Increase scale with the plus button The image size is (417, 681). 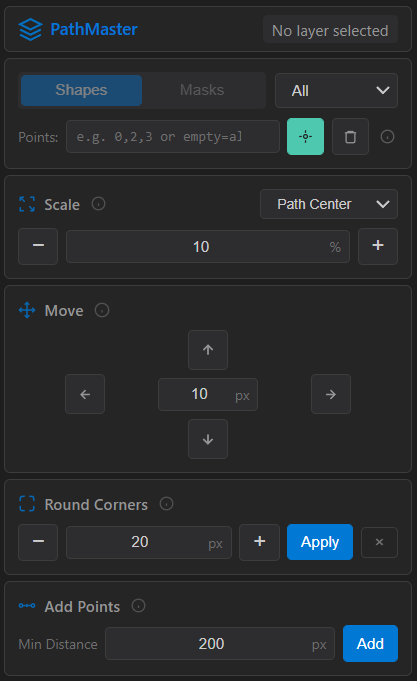click(x=377, y=246)
